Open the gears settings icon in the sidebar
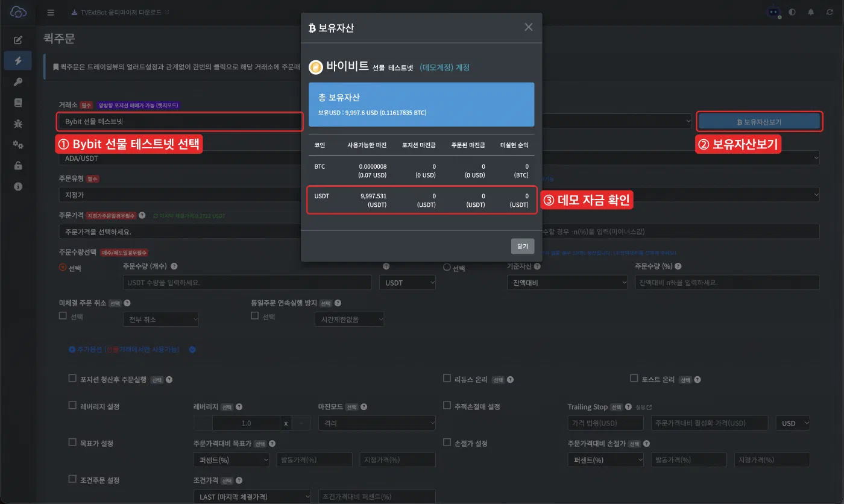Image resolution: width=844 pixels, height=504 pixels. click(x=18, y=145)
